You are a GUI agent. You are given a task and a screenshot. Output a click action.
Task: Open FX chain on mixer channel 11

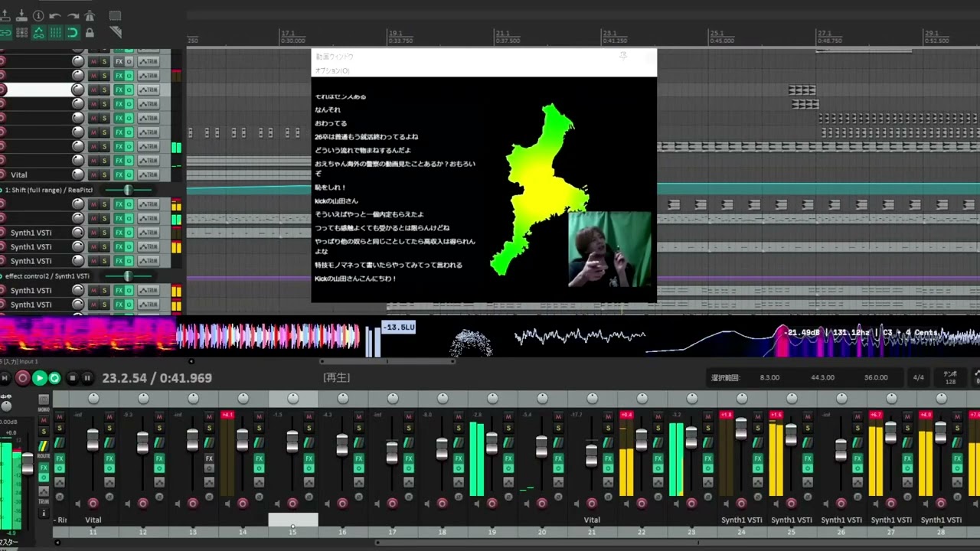tap(109, 459)
